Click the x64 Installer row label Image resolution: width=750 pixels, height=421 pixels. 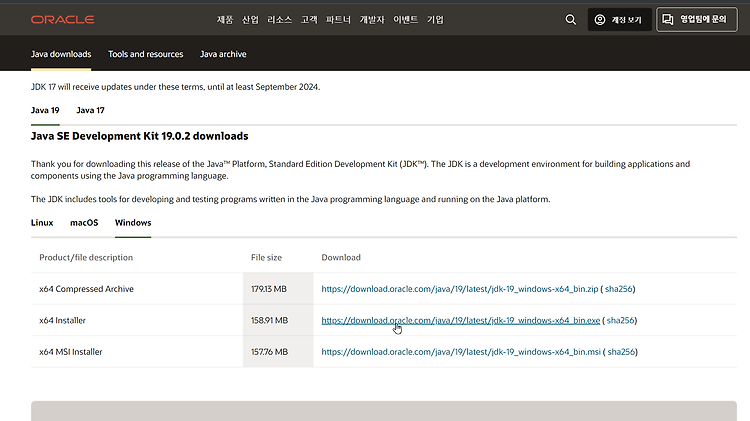(x=62, y=321)
